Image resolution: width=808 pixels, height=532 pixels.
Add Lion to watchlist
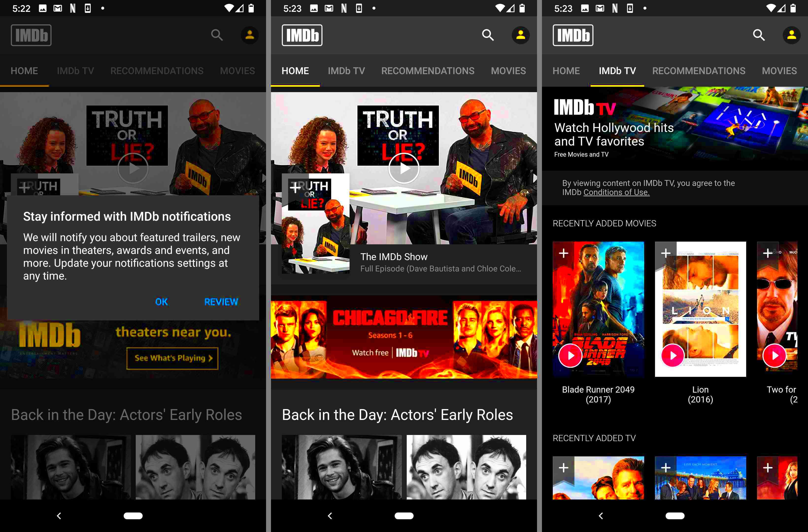665,253
